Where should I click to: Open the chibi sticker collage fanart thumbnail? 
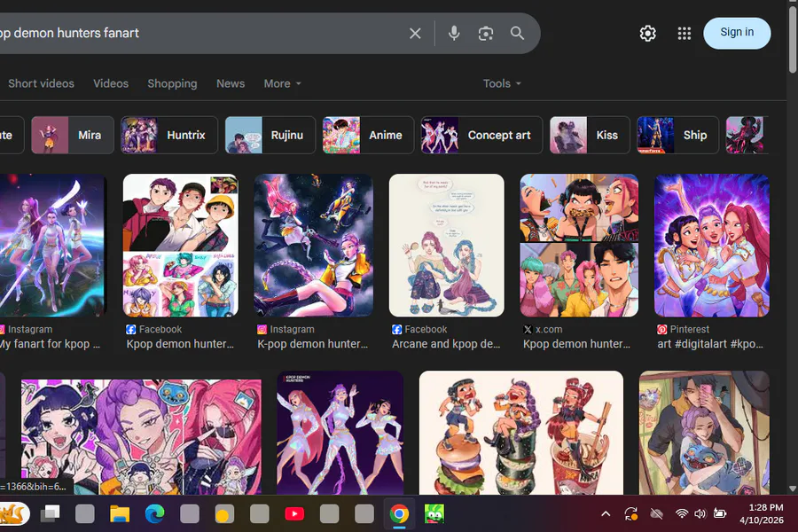tap(141, 437)
